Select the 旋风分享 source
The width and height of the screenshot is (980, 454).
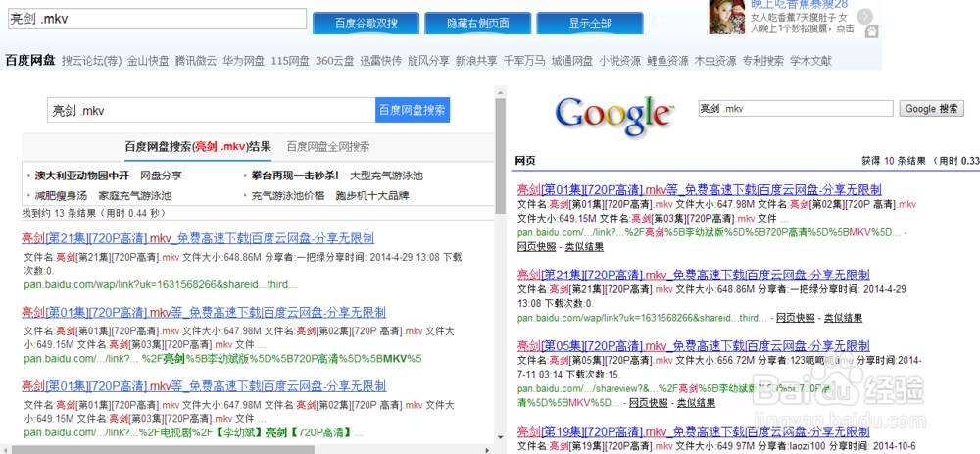click(x=428, y=61)
